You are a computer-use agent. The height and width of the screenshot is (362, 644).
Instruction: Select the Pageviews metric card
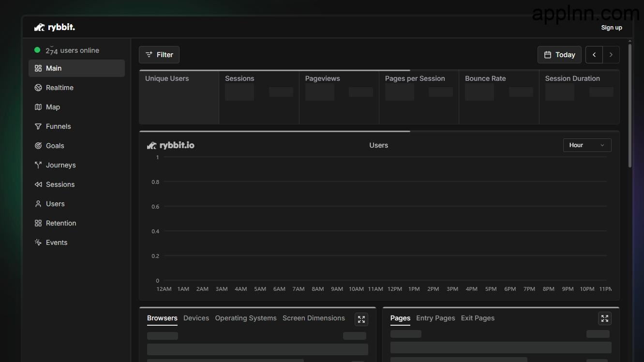pyautogui.click(x=339, y=97)
